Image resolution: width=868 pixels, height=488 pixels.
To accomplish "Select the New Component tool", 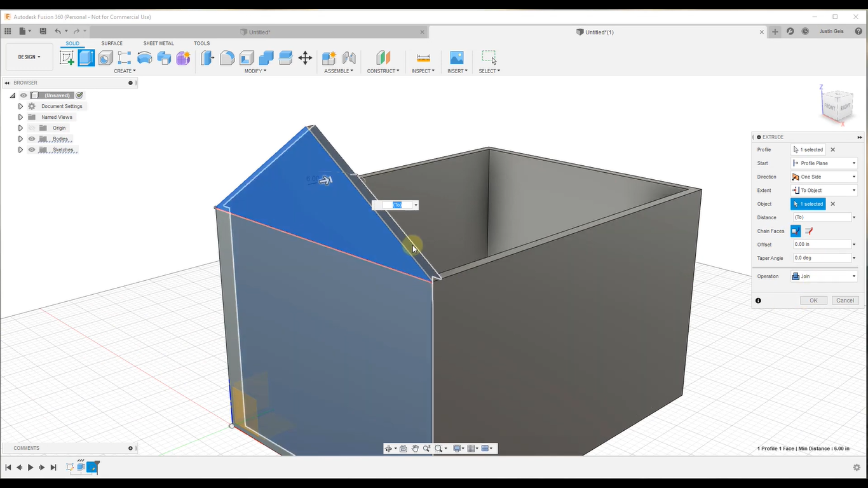I will [x=329, y=58].
